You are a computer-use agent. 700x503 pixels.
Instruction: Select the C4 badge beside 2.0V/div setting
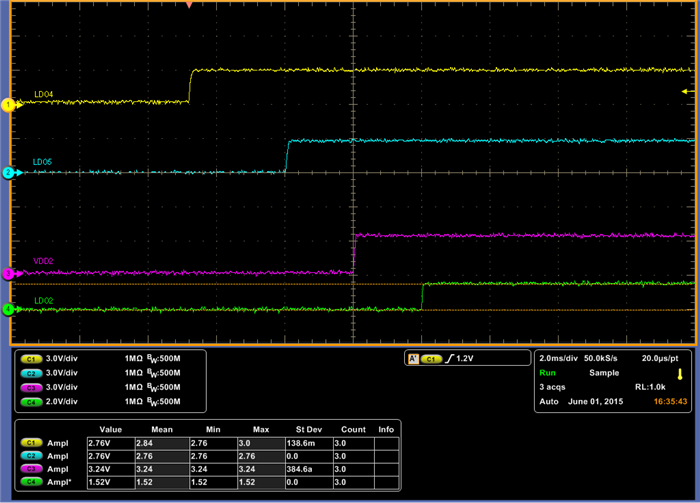tap(33, 401)
